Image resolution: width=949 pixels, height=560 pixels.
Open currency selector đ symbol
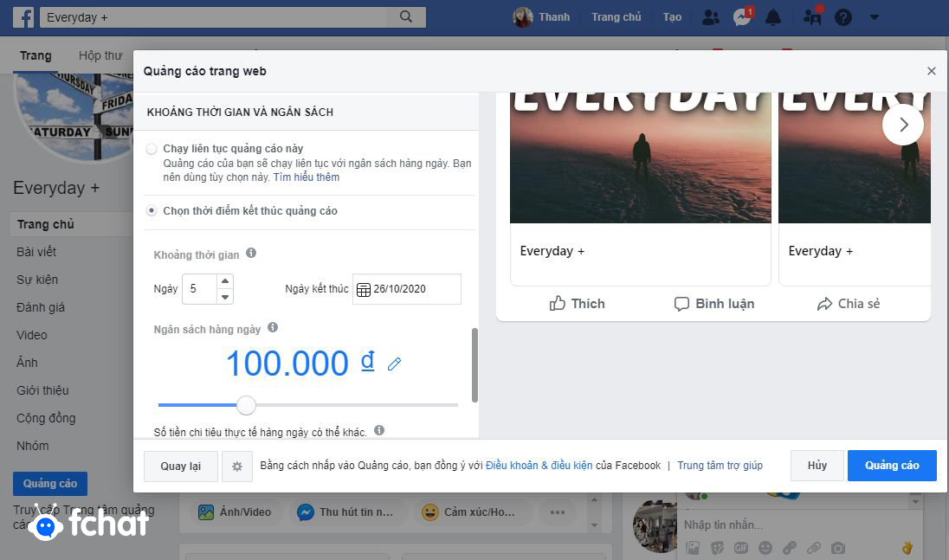[x=368, y=361]
